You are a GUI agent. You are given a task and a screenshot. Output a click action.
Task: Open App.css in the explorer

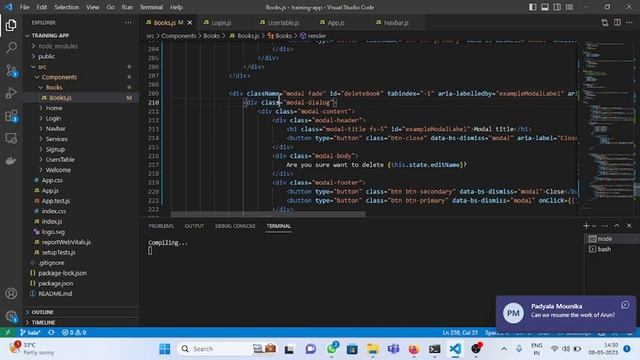(52, 180)
